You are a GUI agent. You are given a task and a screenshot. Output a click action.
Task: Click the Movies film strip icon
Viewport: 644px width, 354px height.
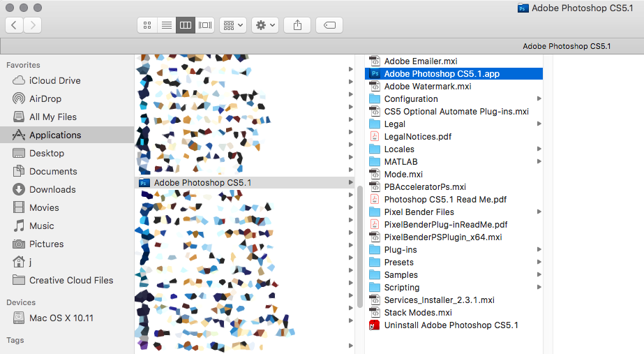click(x=18, y=207)
